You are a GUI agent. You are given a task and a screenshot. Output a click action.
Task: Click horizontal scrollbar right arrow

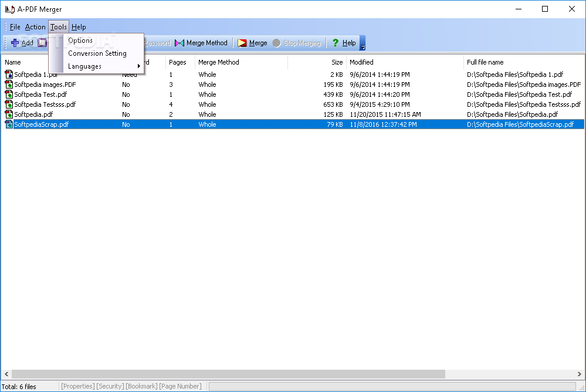(x=580, y=374)
